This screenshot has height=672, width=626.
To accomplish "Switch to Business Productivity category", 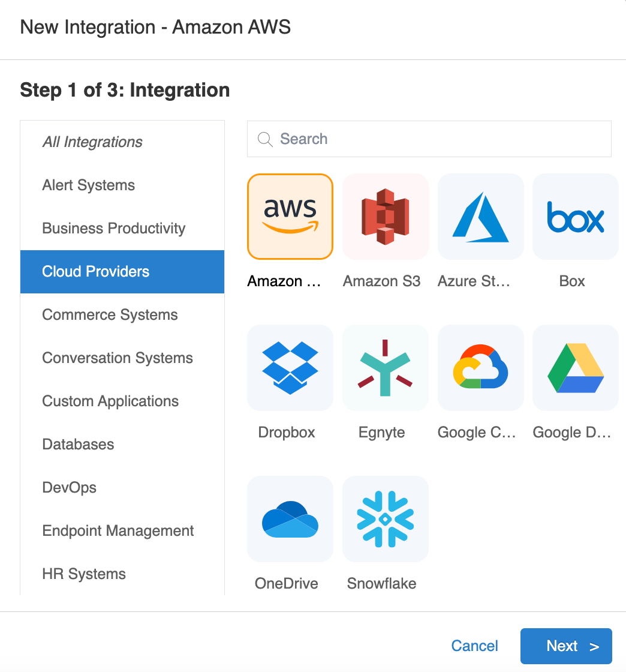I will point(114,229).
